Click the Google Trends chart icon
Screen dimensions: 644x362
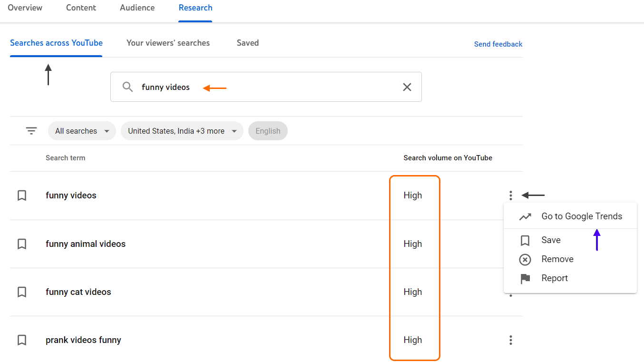tap(525, 217)
